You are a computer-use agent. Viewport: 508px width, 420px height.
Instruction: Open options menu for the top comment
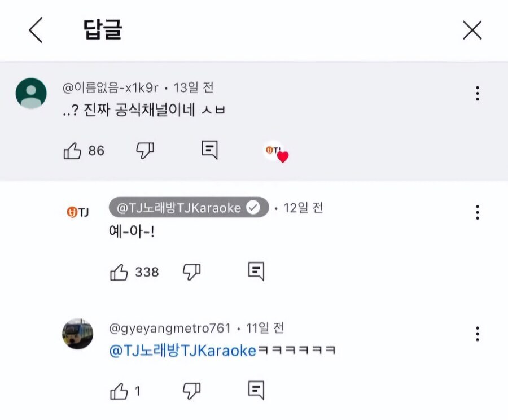point(478,92)
